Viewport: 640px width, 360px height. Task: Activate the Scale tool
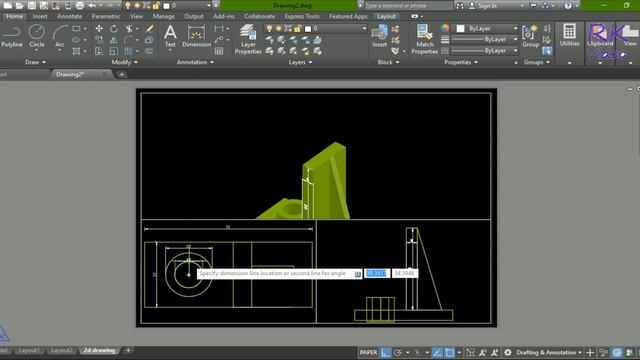pyautogui.click(x=114, y=51)
